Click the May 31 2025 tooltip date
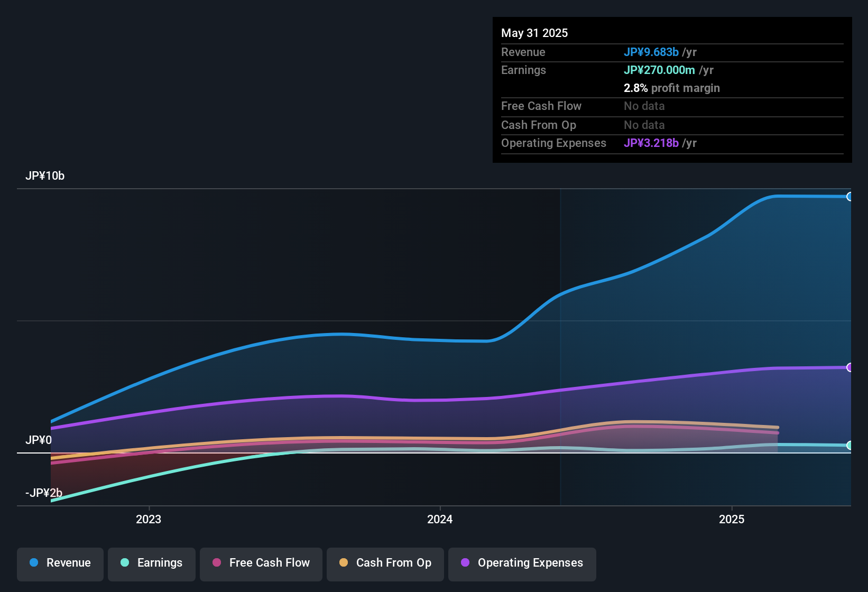Viewport: 868px width, 592px height. (x=534, y=33)
